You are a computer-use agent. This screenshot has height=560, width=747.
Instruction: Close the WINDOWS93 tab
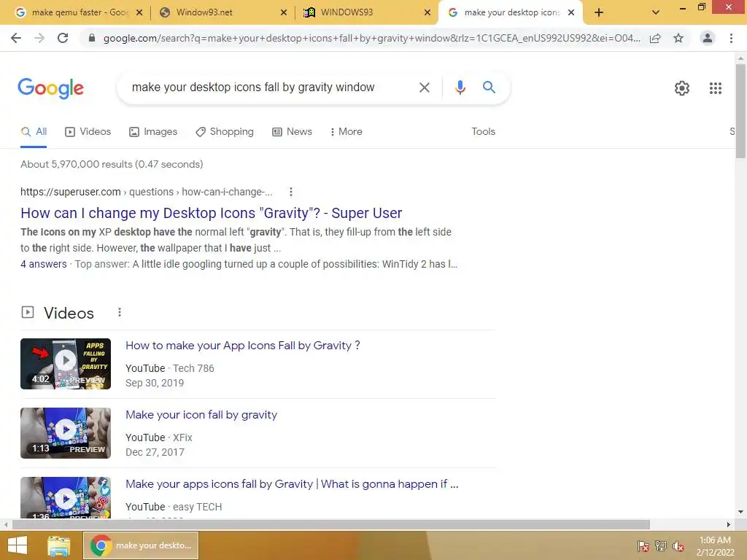(427, 13)
